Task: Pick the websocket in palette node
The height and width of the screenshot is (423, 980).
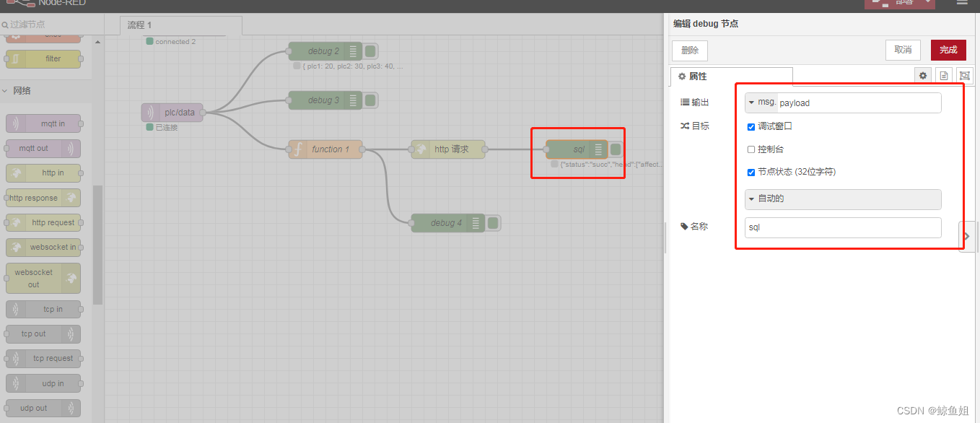Action: [44, 248]
